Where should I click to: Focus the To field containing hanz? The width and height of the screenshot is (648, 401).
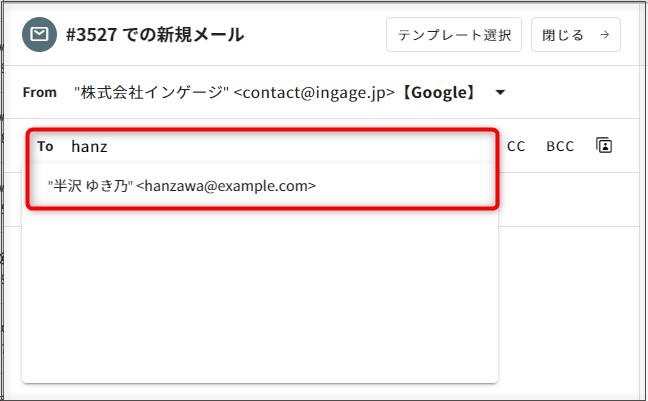[280, 146]
